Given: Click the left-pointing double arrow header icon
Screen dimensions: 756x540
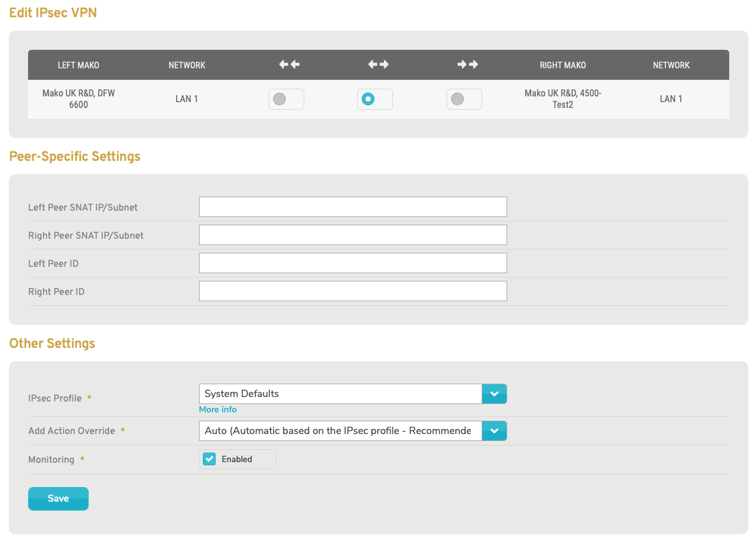Looking at the screenshot, I should coord(289,64).
